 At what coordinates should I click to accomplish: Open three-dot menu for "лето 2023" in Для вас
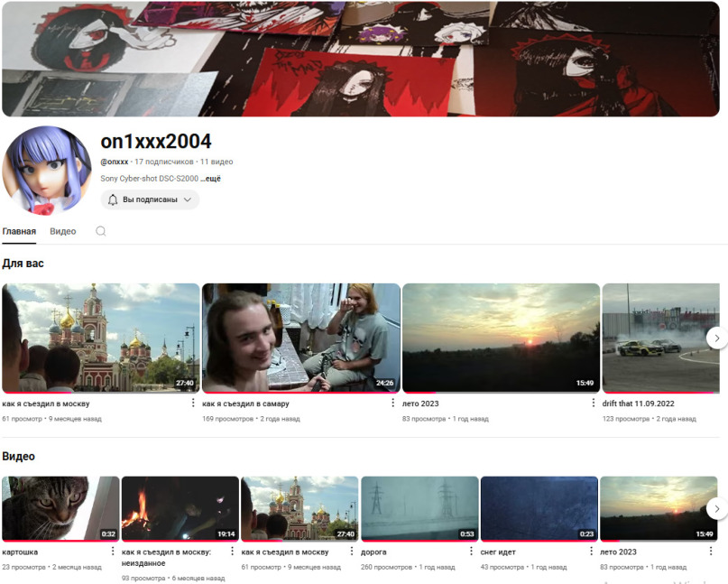click(593, 403)
